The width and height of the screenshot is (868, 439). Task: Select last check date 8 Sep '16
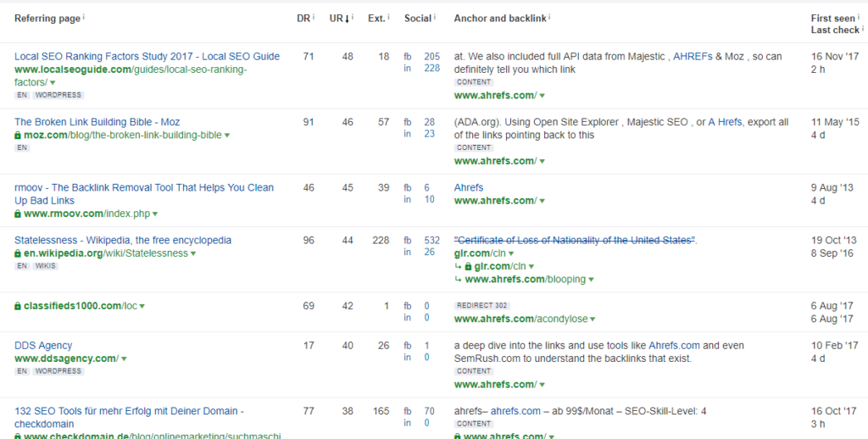(x=832, y=252)
